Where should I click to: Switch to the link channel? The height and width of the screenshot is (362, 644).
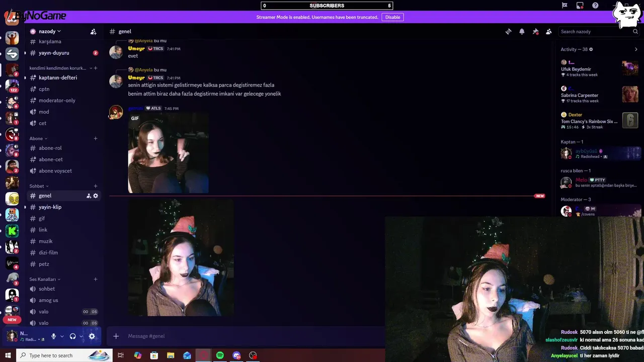click(x=63, y=230)
